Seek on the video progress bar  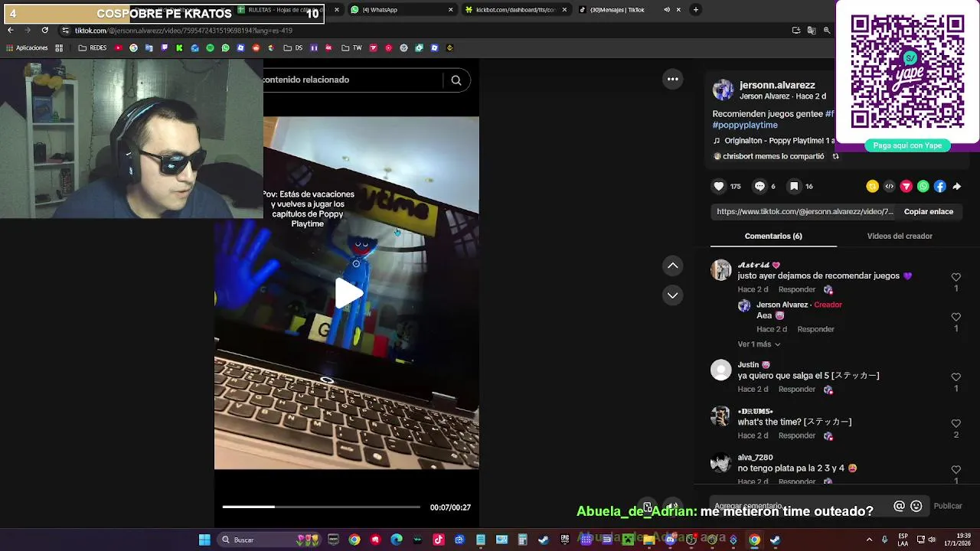321,507
